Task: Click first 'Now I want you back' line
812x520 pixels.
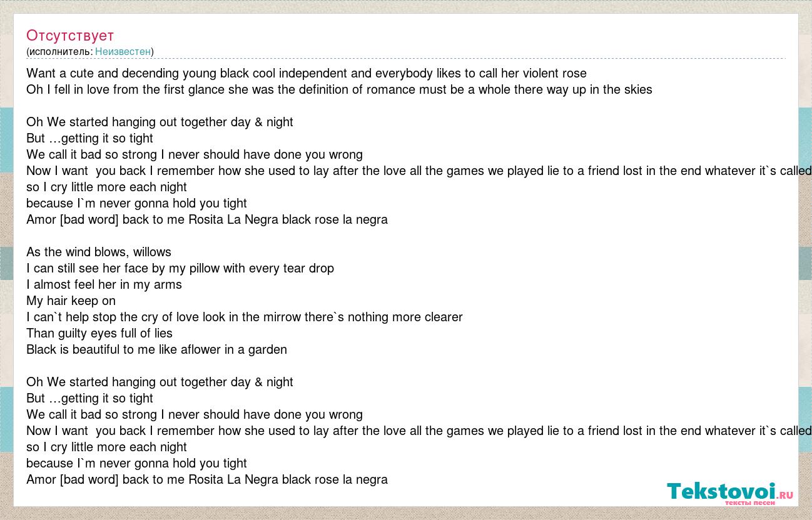Action: coord(419,171)
